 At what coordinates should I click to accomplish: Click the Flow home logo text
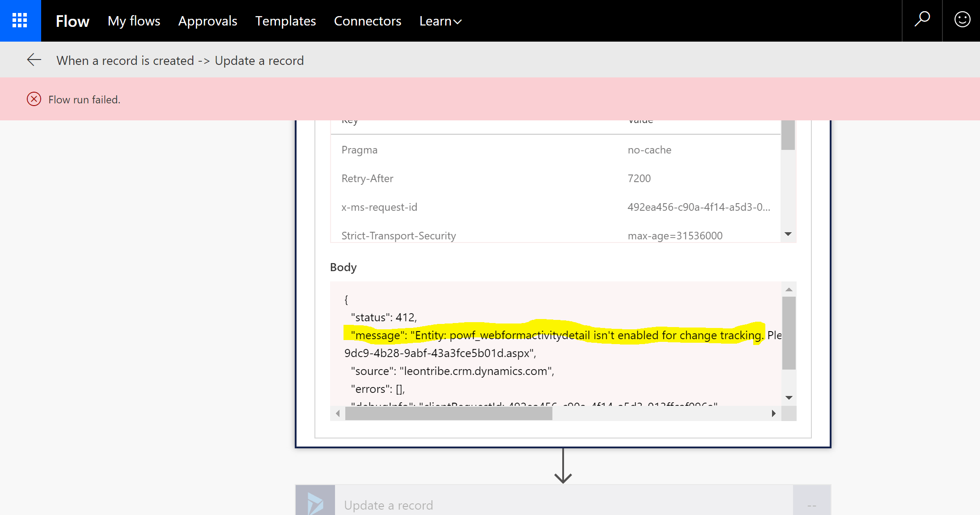pos(72,21)
